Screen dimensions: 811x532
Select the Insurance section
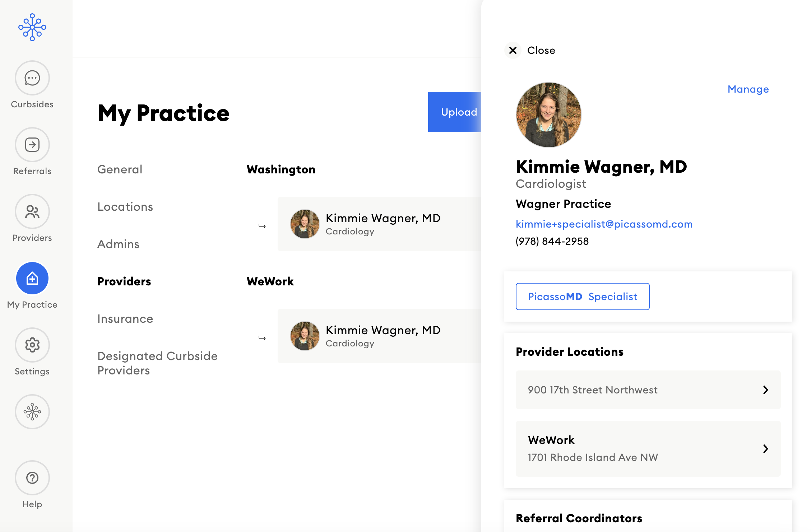click(x=125, y=319)
